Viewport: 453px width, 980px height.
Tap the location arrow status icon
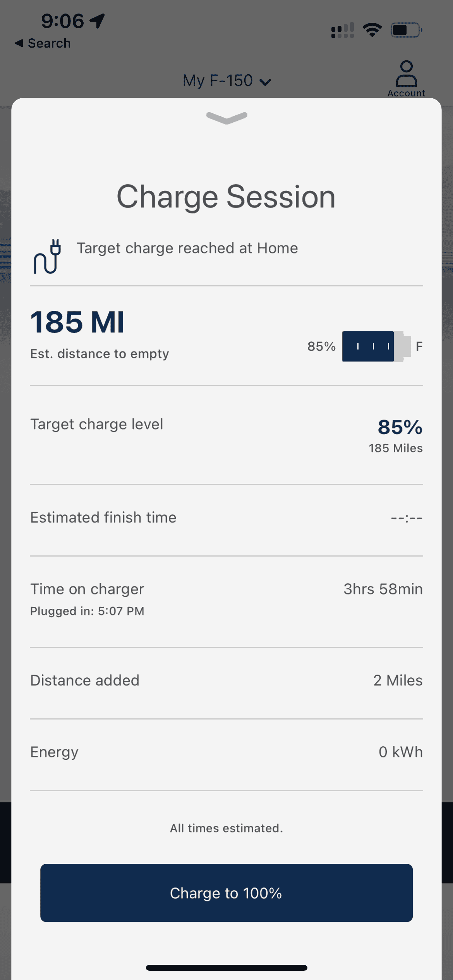[x=98, y=21]
